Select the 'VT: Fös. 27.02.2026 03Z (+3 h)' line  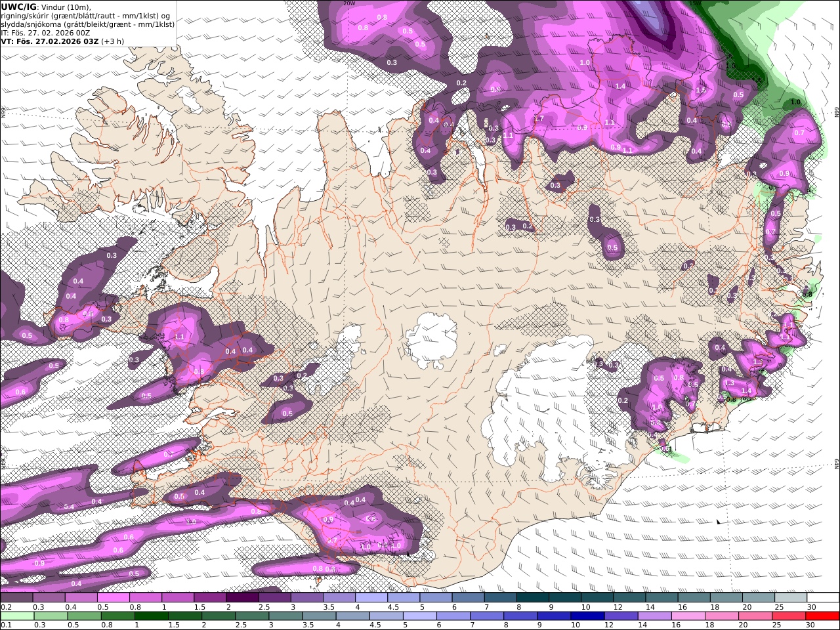62,41
